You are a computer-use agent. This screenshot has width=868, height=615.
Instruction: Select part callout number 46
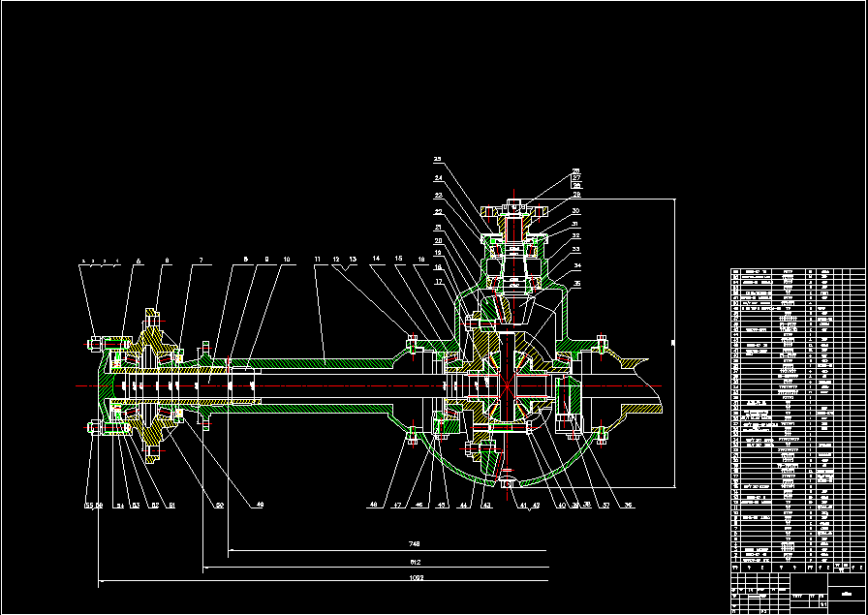tap(418, 505)
